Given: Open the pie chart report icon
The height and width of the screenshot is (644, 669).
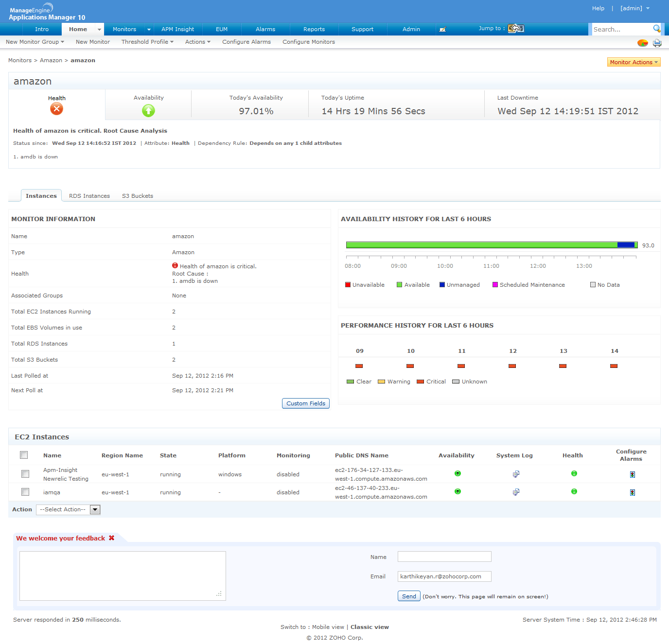Looking at the screenshot, I should click(642, 43).
